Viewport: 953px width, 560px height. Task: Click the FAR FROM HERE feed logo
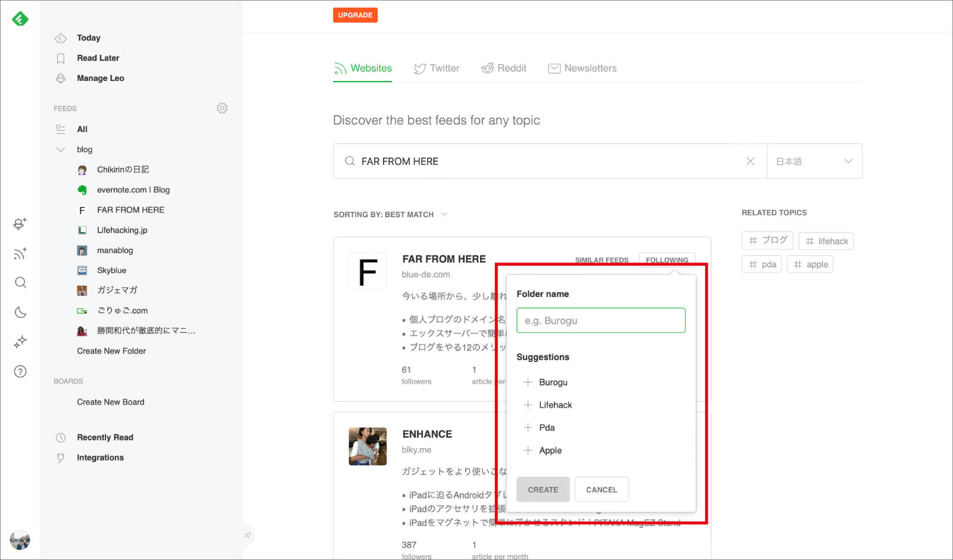(368, 271)
